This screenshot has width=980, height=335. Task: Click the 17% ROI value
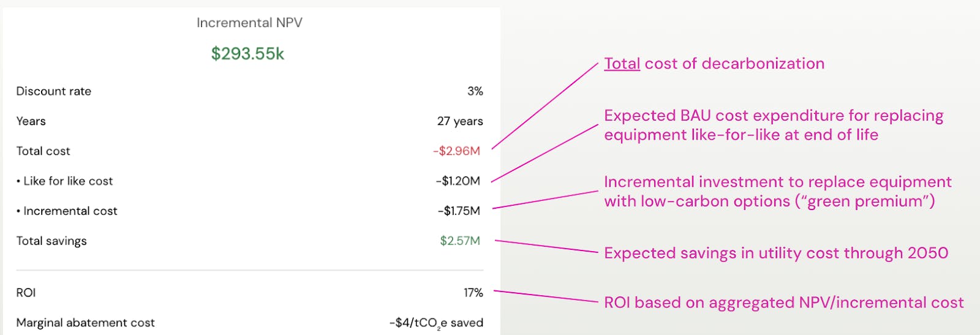point(473,293)
